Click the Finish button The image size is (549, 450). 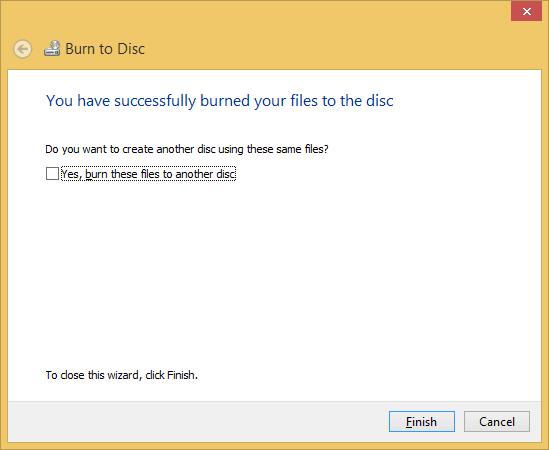click(x=422, y=421)
